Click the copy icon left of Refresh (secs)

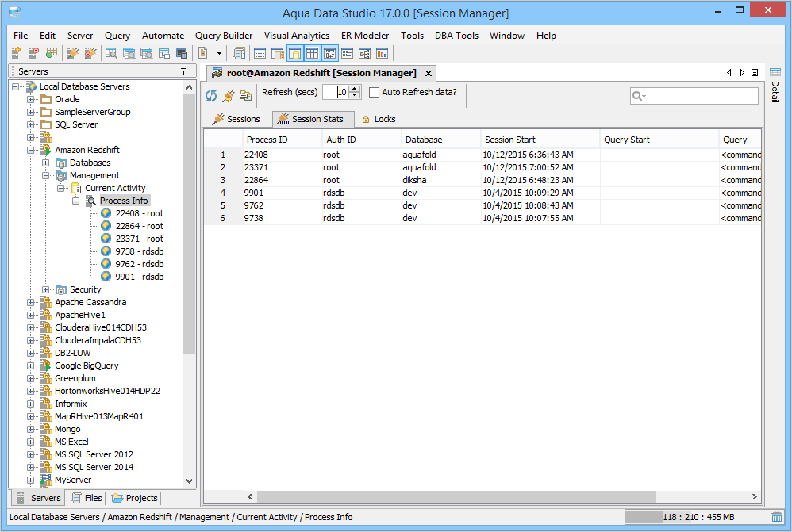(245, 95)
